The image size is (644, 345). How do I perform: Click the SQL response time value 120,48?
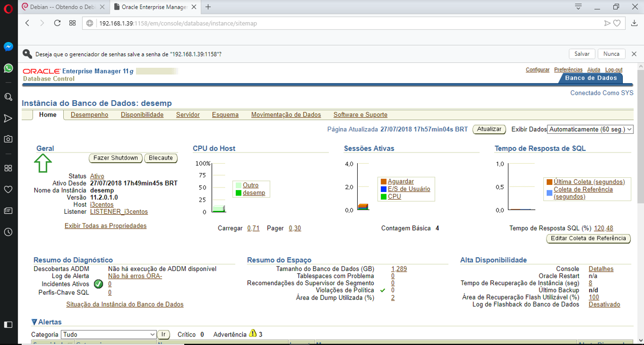click(x=604, y=228)
